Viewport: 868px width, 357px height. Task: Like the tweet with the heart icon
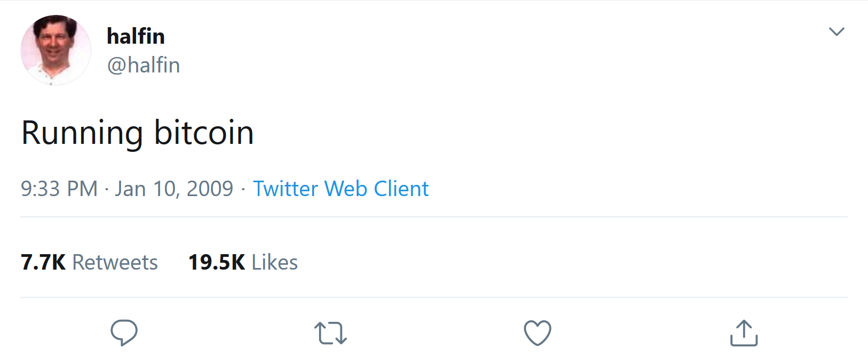coord(537,333)
